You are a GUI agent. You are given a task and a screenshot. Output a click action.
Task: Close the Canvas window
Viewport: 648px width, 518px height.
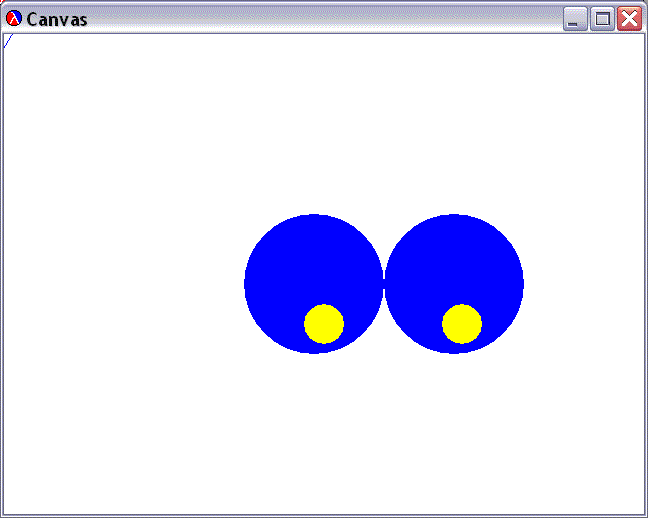(x=629, y=19)
